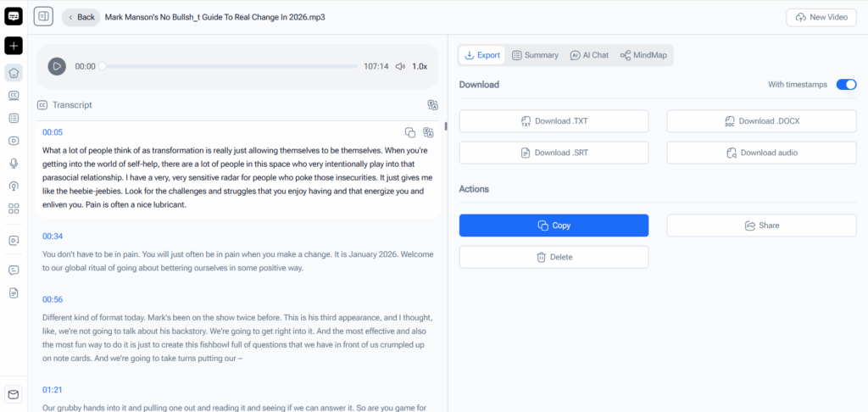Click the document icon in the sidebar
Screen dimensions: 868x412
coord(14,293)
